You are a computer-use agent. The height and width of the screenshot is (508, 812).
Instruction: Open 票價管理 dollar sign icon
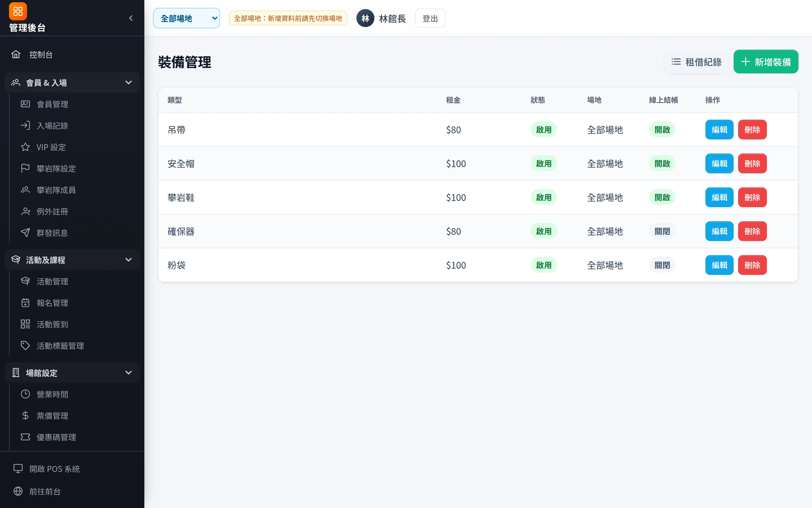click(x=25, y=416)
